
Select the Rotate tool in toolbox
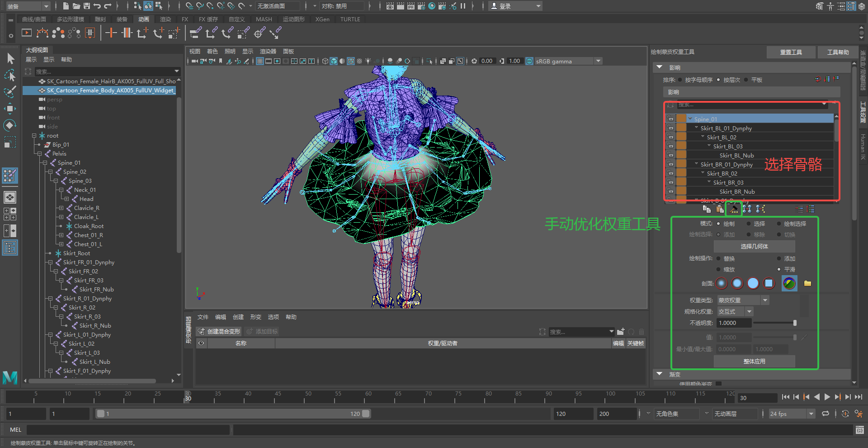click(10, 125)
